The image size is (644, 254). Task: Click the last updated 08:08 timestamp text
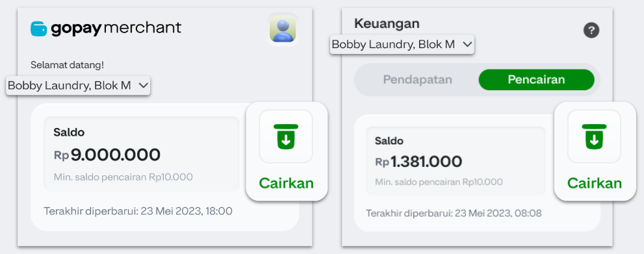[x=454, y=213]
